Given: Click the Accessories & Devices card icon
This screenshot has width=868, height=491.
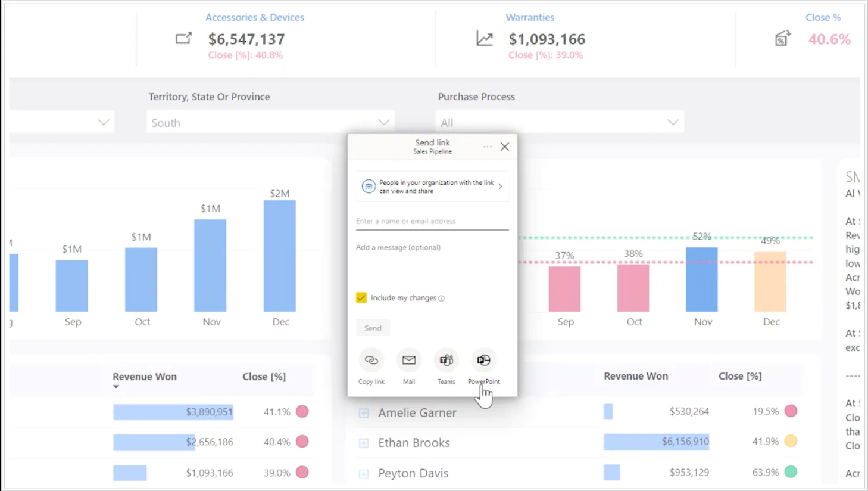Looking at the screenshot, I should pos(184,39).
